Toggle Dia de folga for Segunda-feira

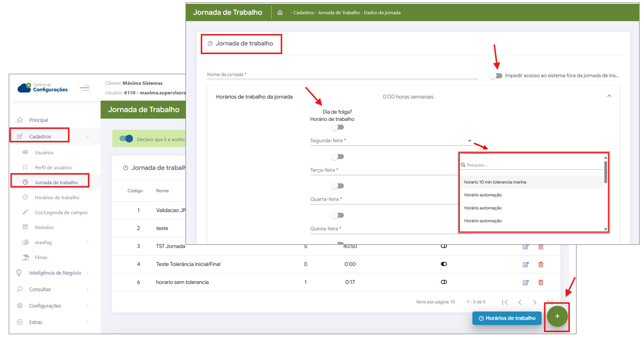[x=338, y=127]
